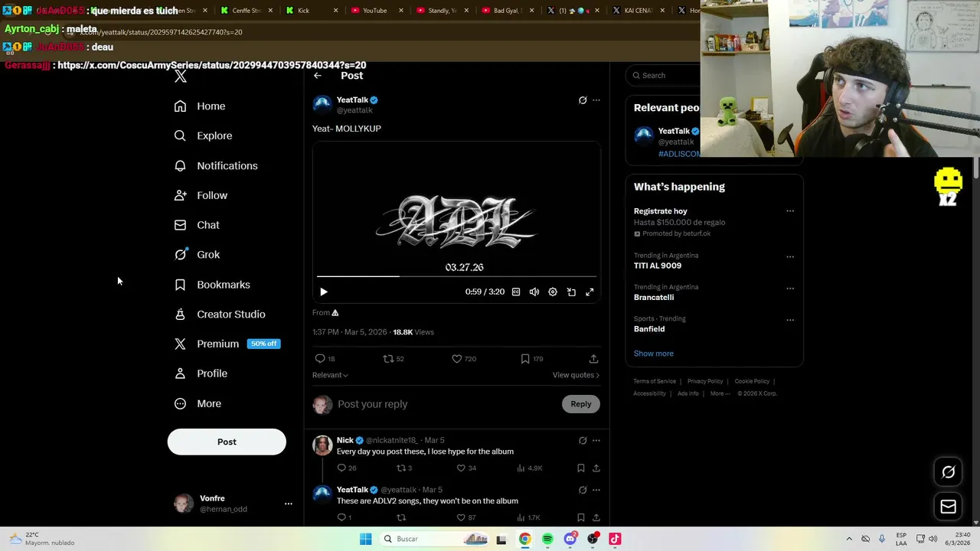Screen dimensions: 980x551
Task: Mute the video with speaker icon
Action: (534, 292)
